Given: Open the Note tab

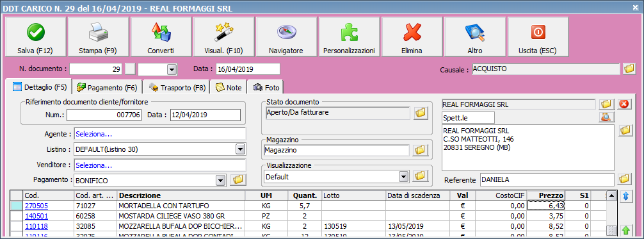Looking at the screenshot, I should point(229,87).
